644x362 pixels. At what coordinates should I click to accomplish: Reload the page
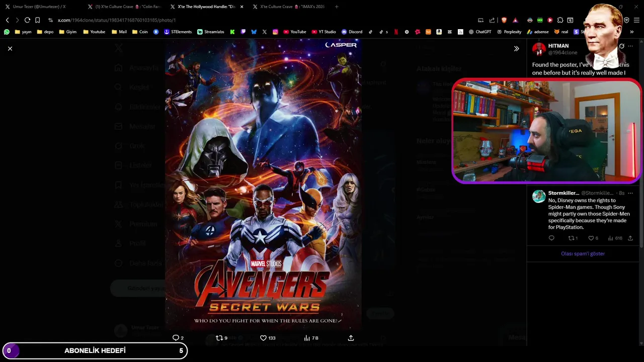tap(27, 20)
